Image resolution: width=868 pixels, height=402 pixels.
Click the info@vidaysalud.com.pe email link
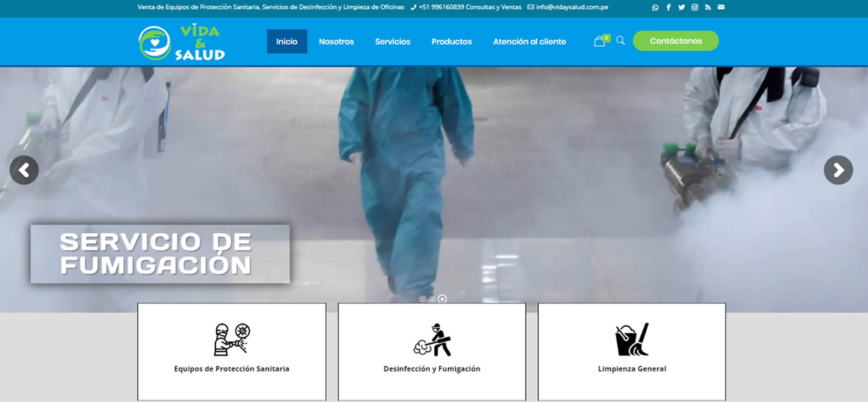click(572, 7)
